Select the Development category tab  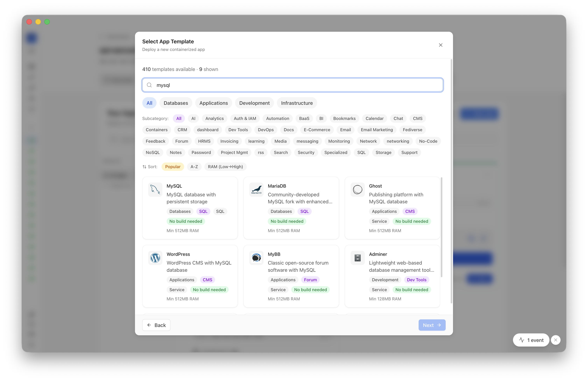254,103
